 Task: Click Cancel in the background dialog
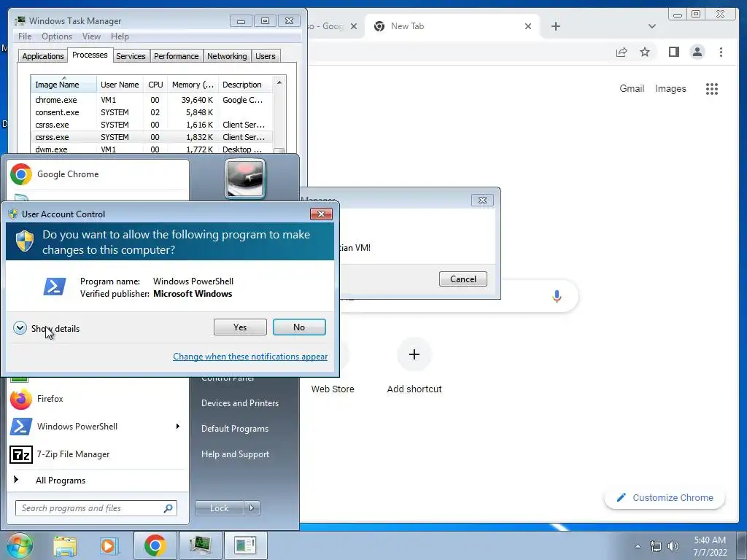[x=463, y=279]
